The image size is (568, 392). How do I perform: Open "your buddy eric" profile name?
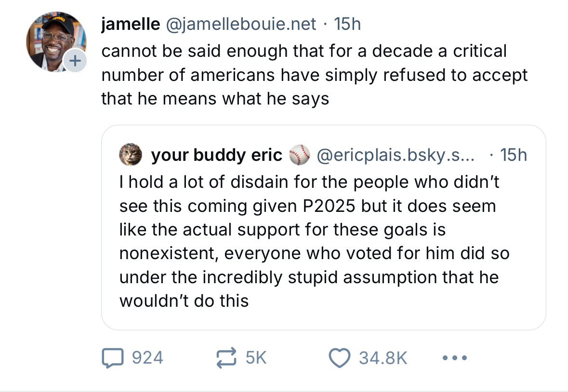click(216, 155)
